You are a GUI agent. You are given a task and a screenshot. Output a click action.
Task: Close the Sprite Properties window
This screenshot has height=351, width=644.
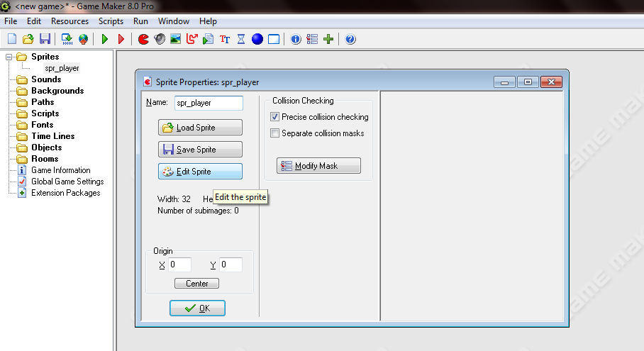coord(551,82)
